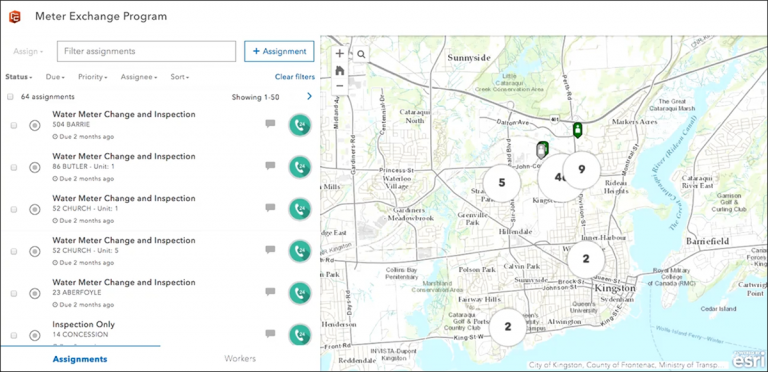The image size is (768, 372).
Task: Zoom out on the map
Action: click(339, 86)
